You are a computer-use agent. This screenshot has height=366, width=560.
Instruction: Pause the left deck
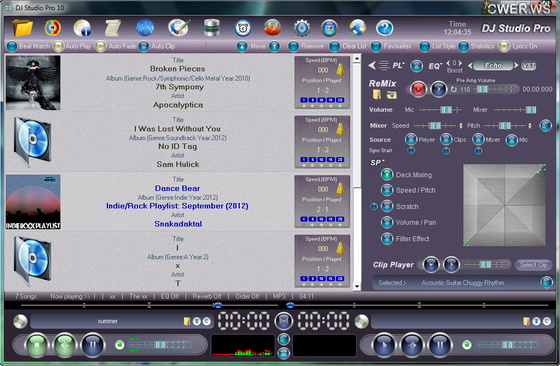(93, 345)
